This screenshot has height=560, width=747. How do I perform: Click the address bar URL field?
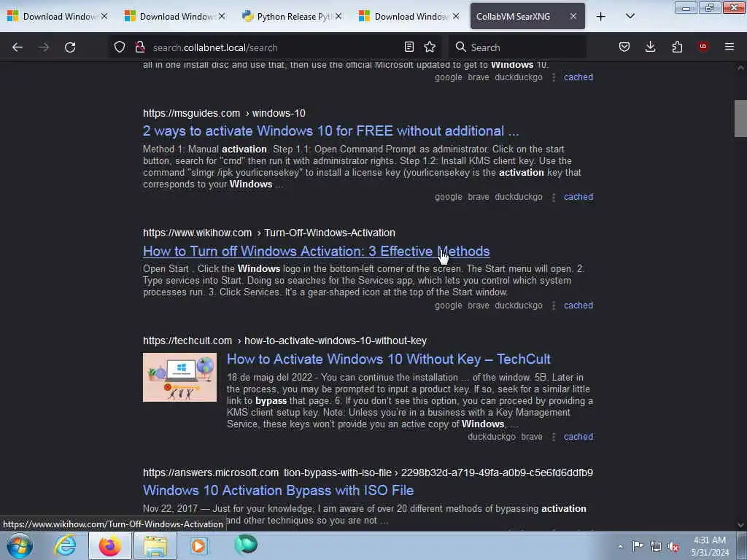[276, 47]
